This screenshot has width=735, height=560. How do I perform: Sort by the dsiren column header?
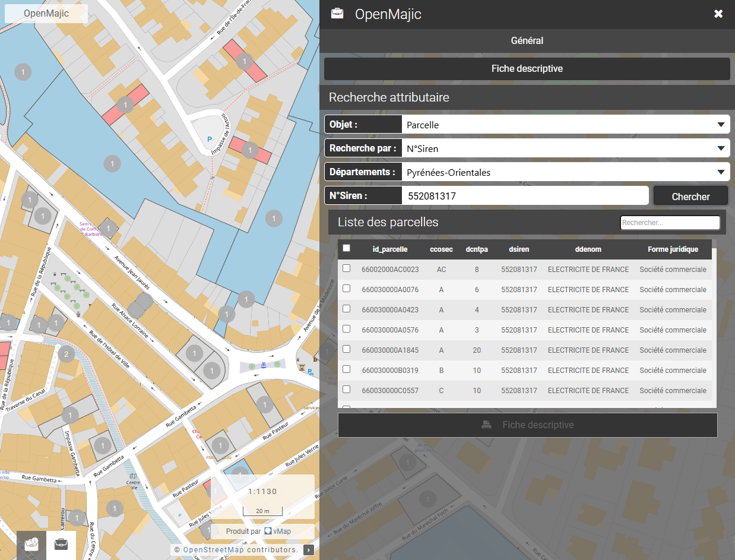click(519, 249)
